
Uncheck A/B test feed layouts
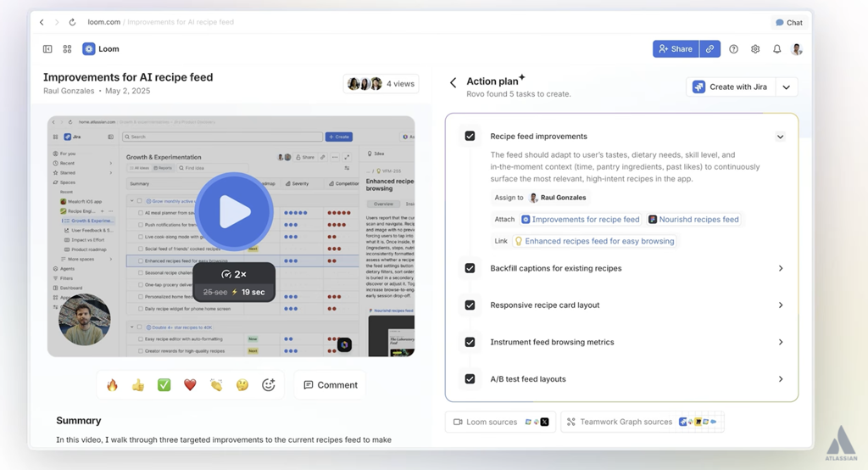[470, 379]
